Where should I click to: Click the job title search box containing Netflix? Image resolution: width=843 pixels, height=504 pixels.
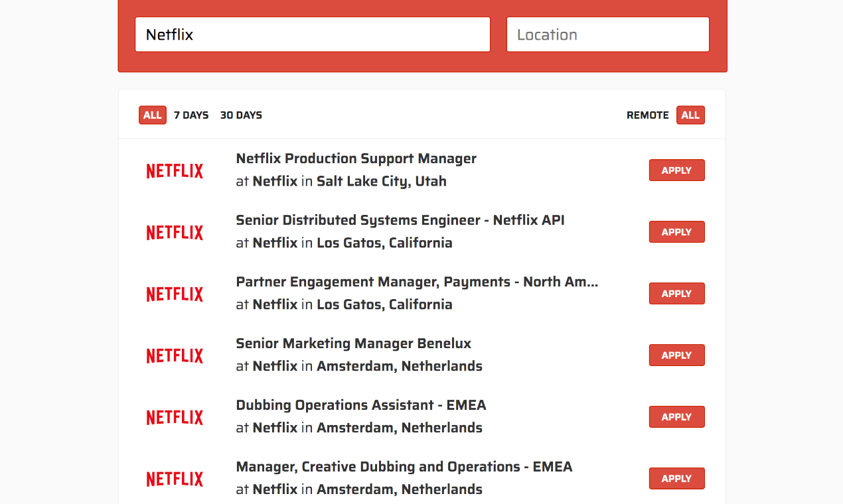[313, 34]
